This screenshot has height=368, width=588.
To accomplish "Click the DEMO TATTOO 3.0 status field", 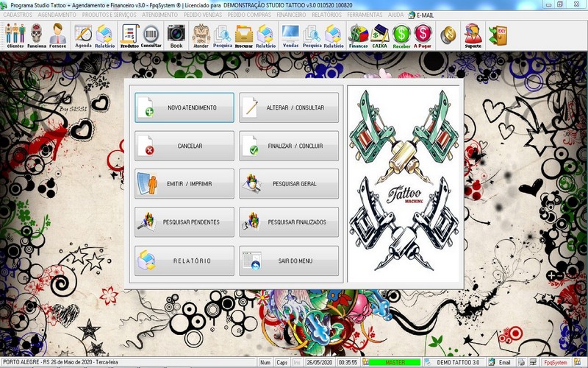I will (458, 362).
